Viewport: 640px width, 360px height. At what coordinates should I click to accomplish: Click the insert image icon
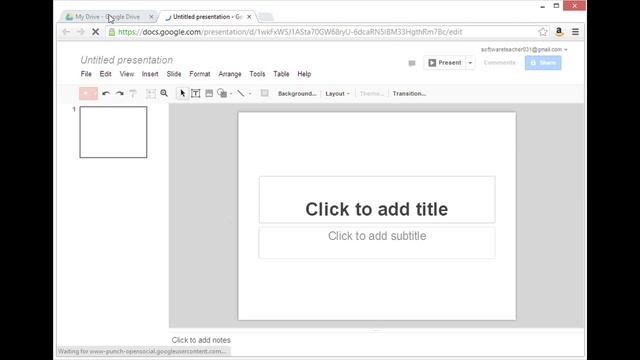click(209, 93)
